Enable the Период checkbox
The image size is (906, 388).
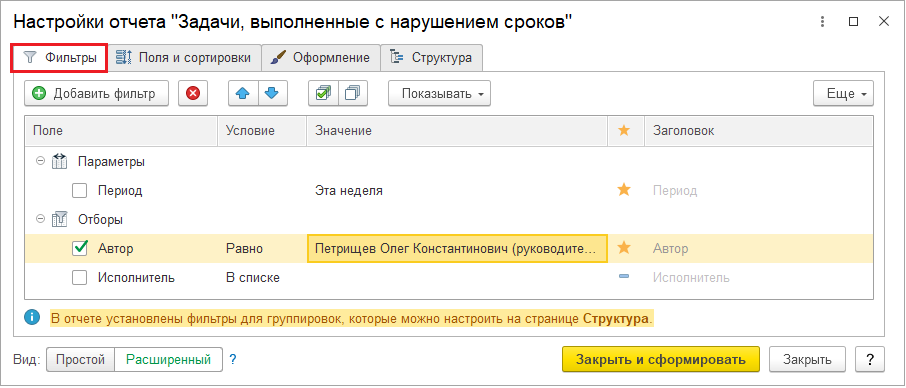(80, 190)
